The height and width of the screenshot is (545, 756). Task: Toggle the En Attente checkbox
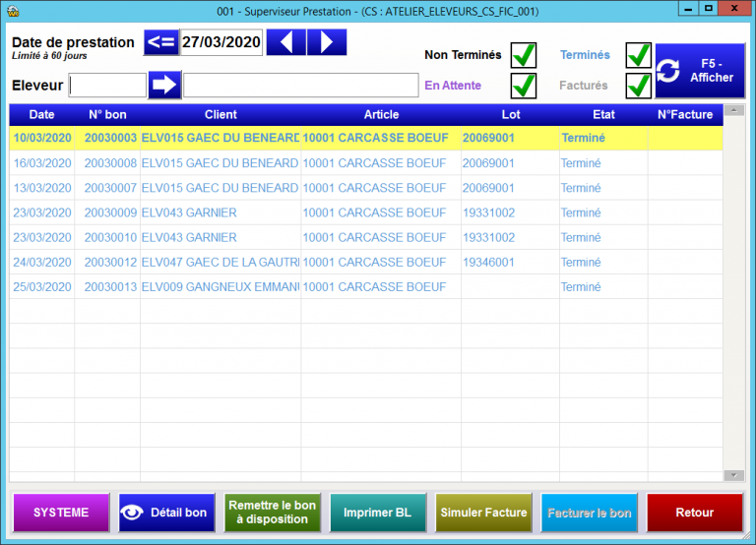tap(523, 86)
